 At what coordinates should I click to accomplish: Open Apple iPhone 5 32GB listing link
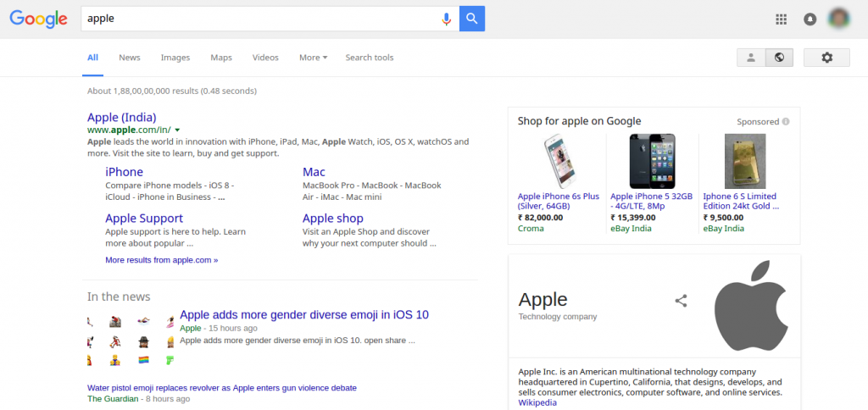coord(652,202)
